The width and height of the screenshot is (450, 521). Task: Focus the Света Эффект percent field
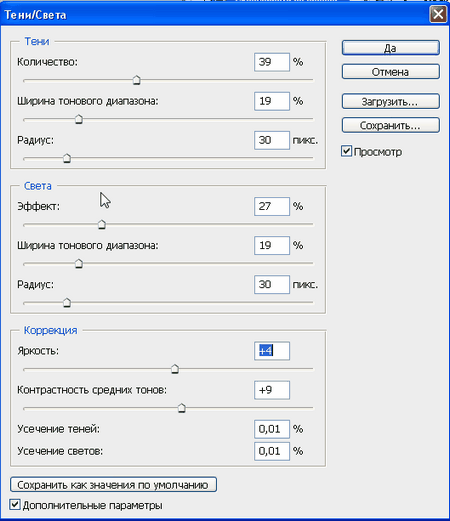pyautogui.click(x=272, y=206)
